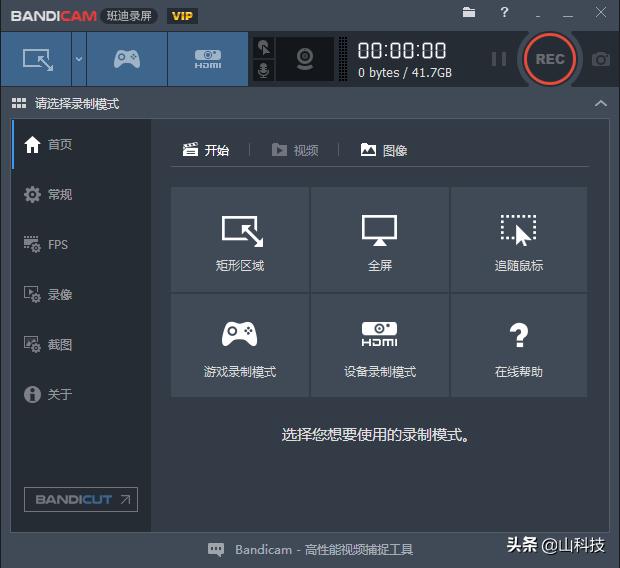Select rectangle screen recording mode in top toolbar
620x568 pixels.
tap(36, 59)
